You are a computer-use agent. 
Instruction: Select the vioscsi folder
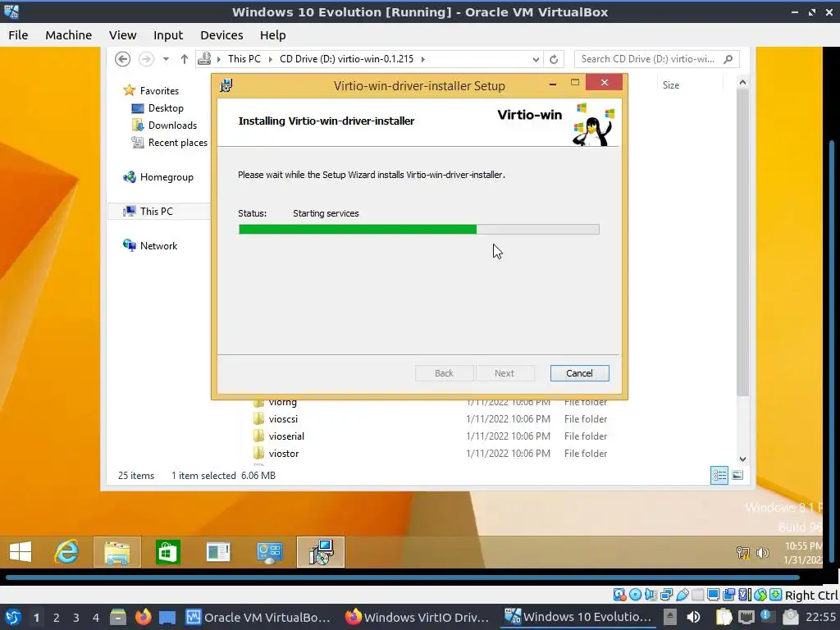point(283,419)
